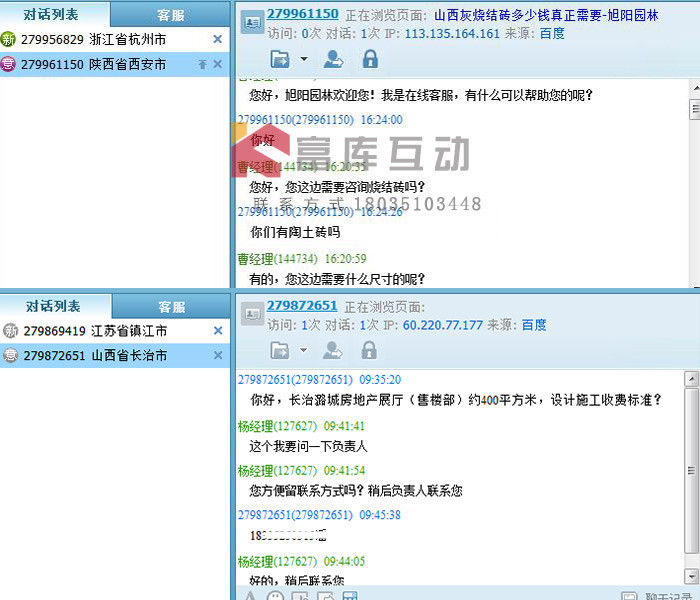Viewport: 700px width, 600px height.
Task: Click sender label 曹经理(144734) 16:20:59
Action: 302,259
